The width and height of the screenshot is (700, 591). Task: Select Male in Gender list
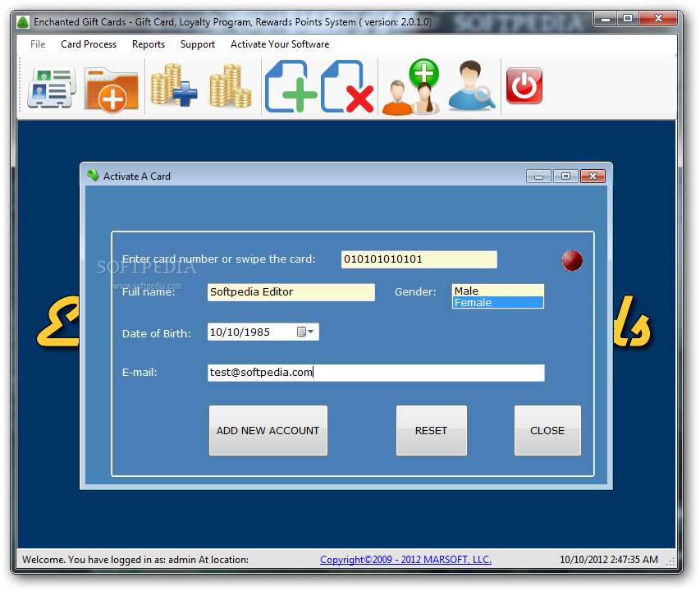tap(498, 291)
